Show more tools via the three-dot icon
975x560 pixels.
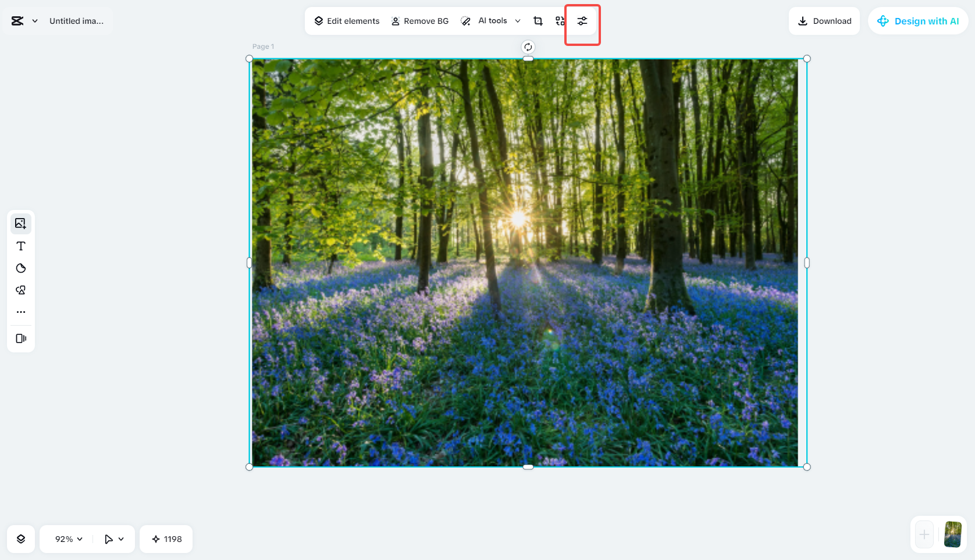(x=21, y=312)
